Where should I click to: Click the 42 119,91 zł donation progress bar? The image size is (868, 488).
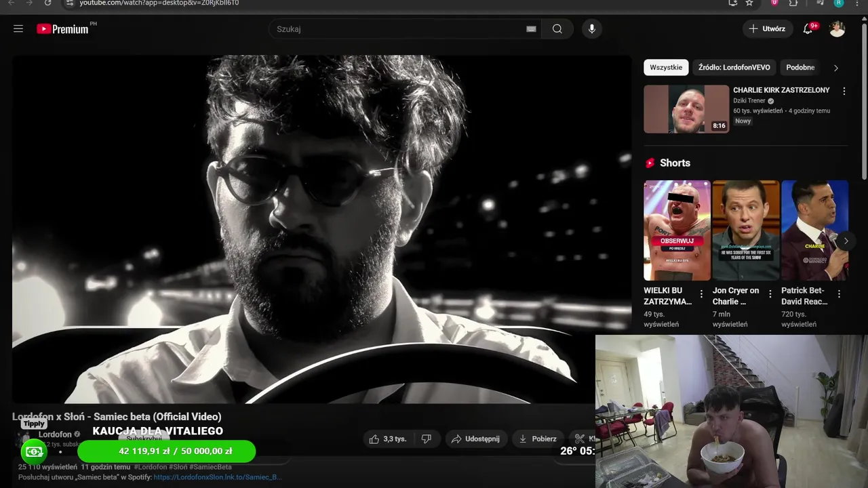[x=167, y=451]
